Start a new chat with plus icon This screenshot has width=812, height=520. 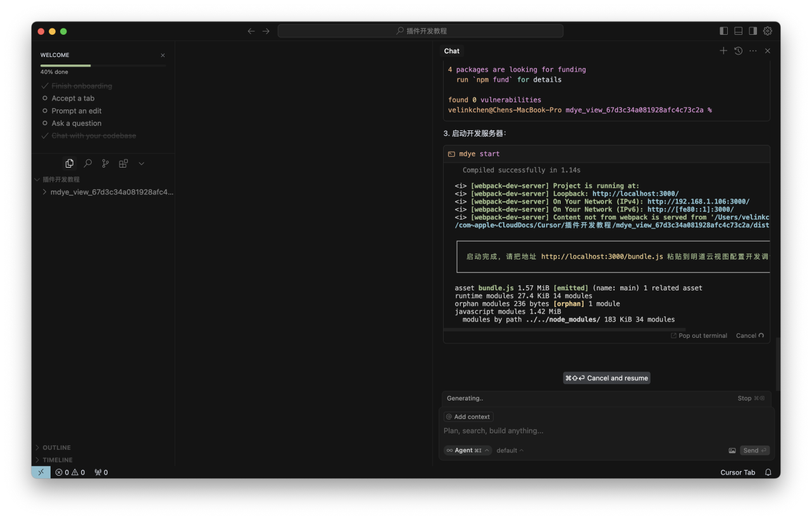723,51
